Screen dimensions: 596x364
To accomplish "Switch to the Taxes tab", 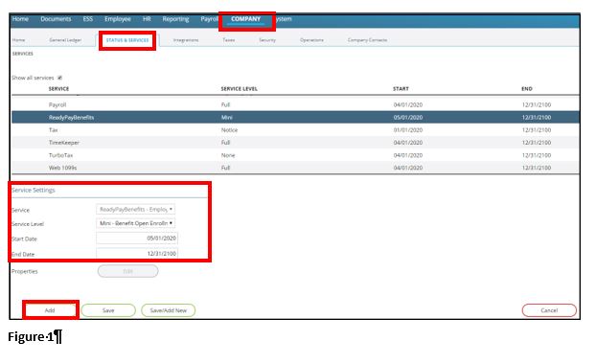I will pyautogui.click(x=228, y=40).
